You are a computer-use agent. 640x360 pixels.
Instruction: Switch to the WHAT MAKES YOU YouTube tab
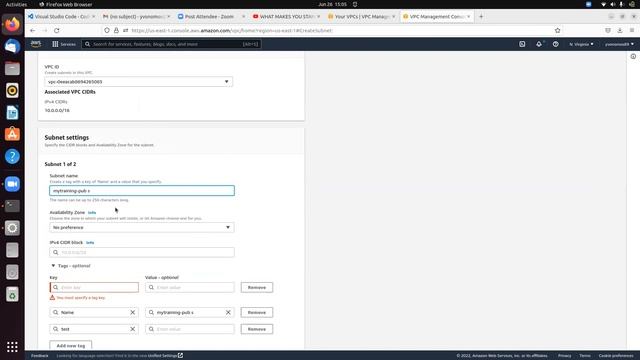coord(287,17)
